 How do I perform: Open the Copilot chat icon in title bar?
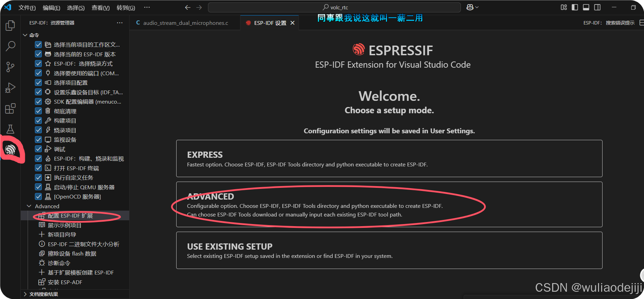tap(470, 7)
